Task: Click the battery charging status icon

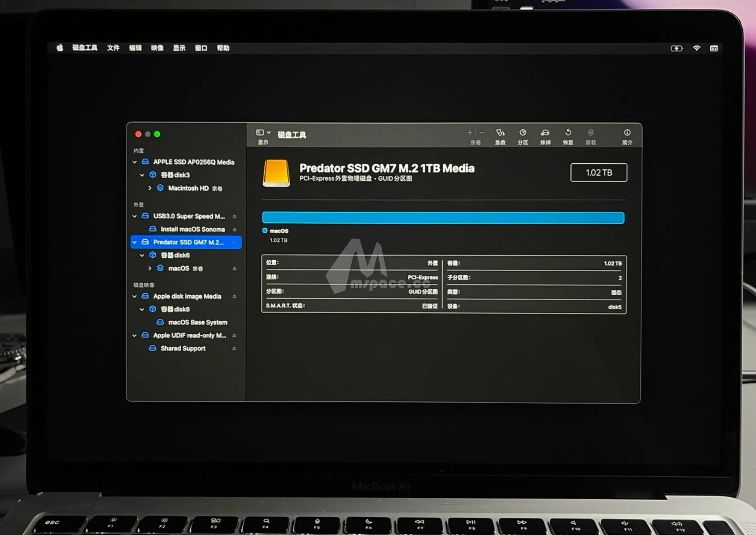Action: pos(677,48)
